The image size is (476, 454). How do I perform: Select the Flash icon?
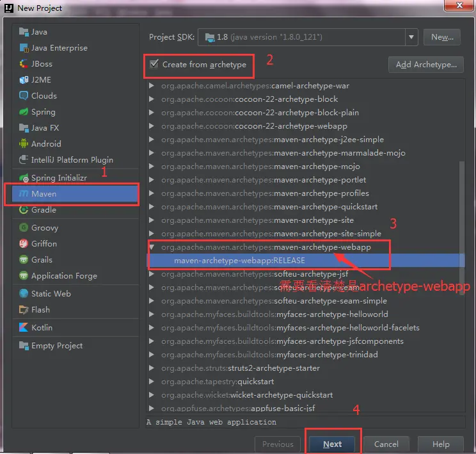pyautogui.click(x=24, y=309)
